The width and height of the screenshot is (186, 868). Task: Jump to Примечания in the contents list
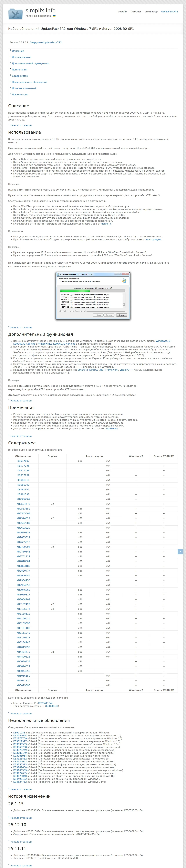coord(20,70)
